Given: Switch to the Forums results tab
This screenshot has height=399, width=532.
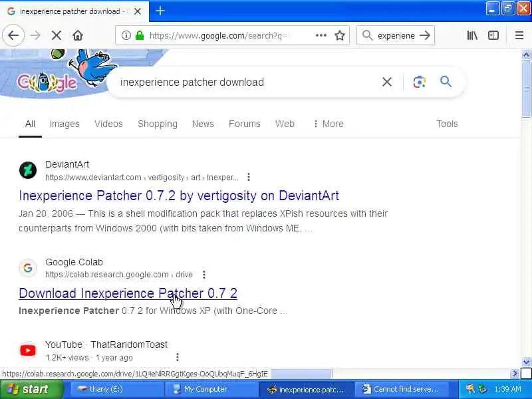Looking at the screenshot, I should (x=244, y=124).
